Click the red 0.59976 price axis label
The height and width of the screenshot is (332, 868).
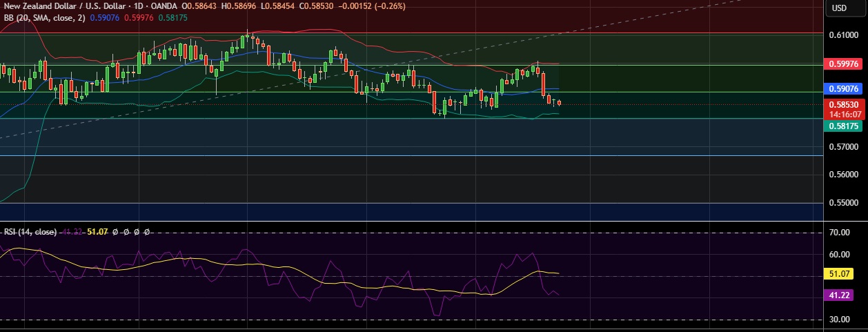845,64
